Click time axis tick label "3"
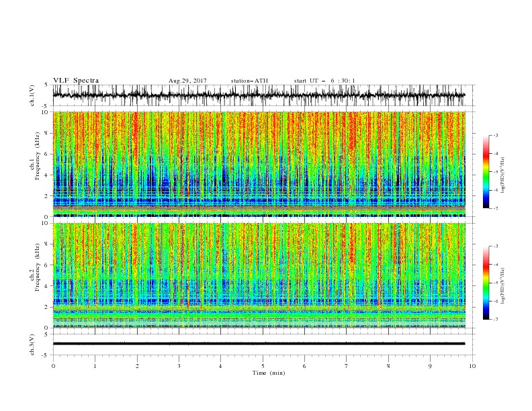 point(179,366)
